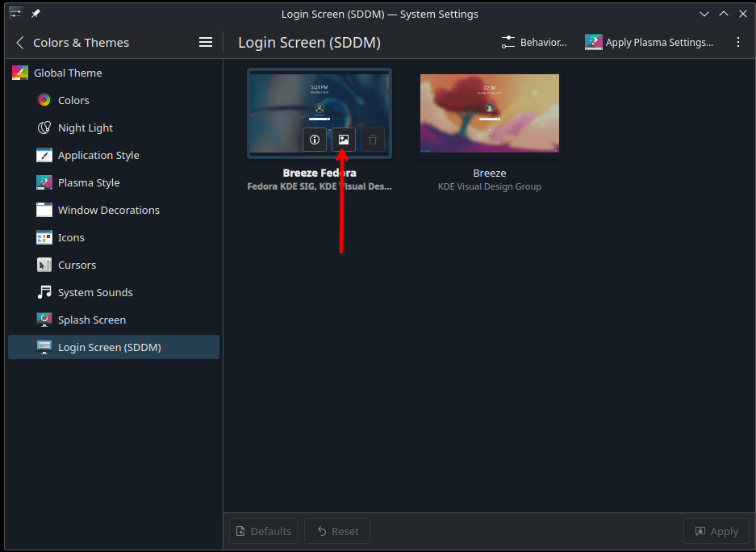Click the Login Screen monitor icon
756x552 pixels.
click(x=44, y=347)
